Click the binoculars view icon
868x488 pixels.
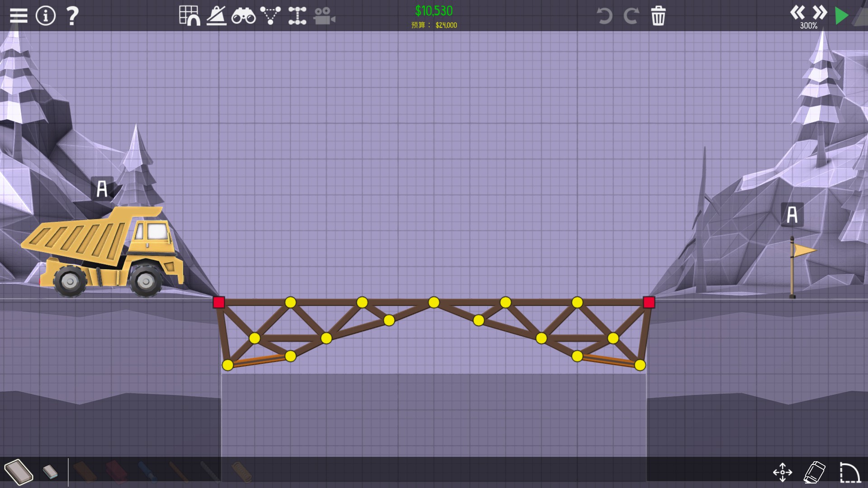click(243, 16)
